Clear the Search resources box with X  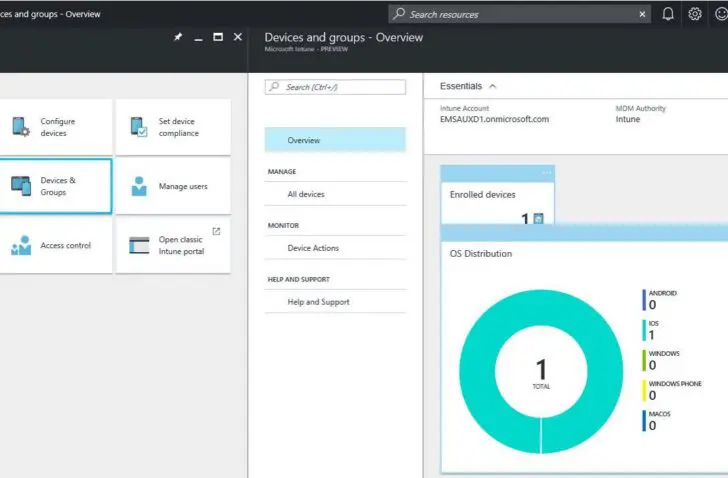pos(642,14)
